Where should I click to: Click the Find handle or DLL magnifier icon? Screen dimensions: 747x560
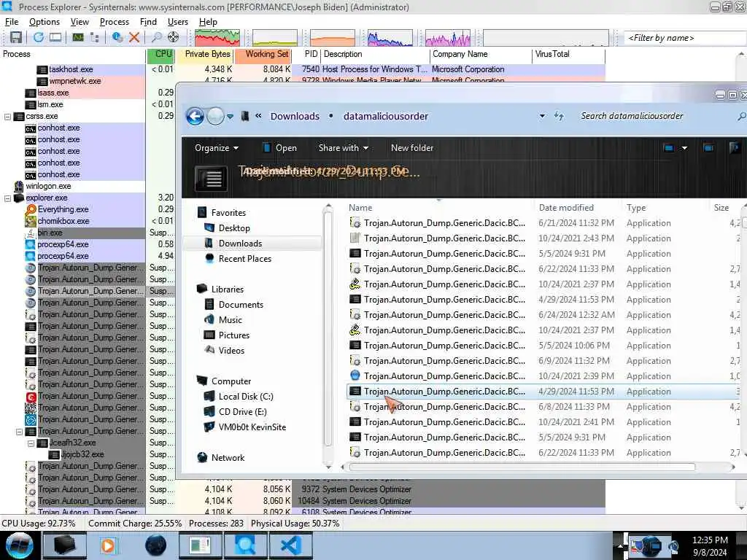pos(156,37)
